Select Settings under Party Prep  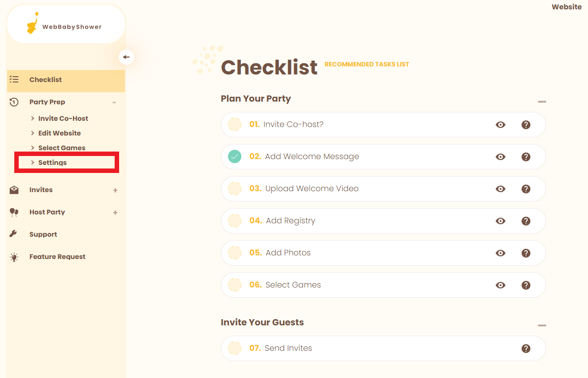click(52, 163)
